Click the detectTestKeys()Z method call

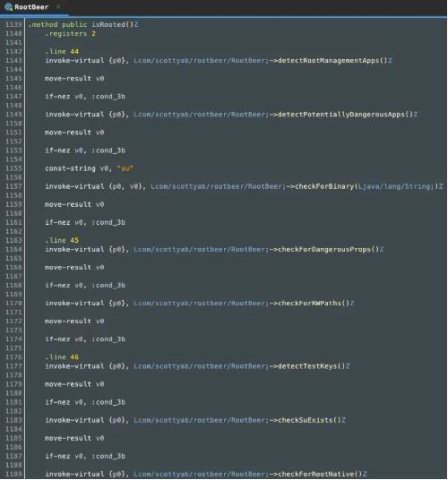[314, 366]
